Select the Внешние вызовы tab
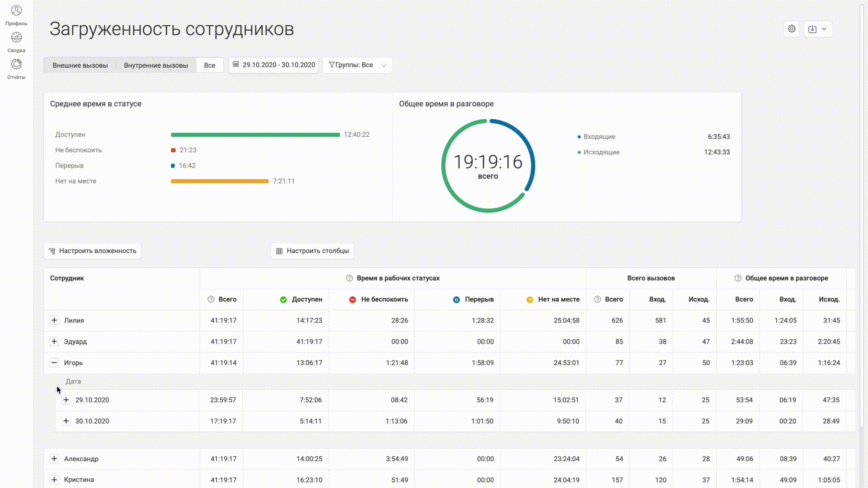The height and width of the screenshot is (488, 868). click(x=80, y=65)
